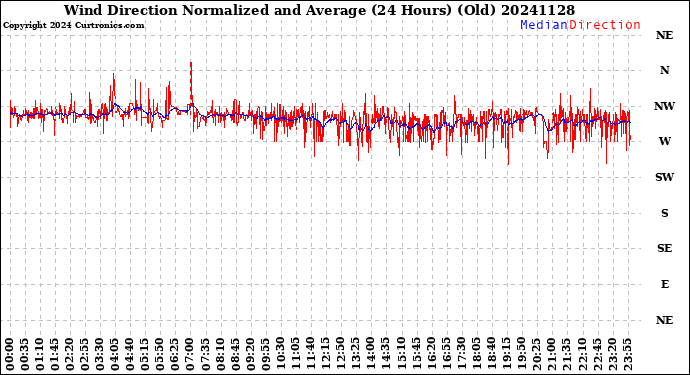Click the Copyright 2024 Curtronics.com text

[x=73, y=26]
